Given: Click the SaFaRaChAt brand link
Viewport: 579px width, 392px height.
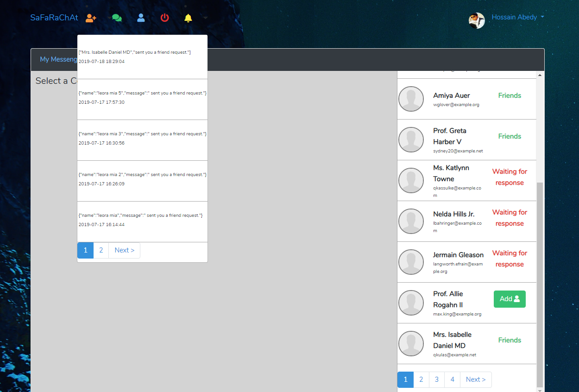Looking at the screenshot, I should (54, 18).
